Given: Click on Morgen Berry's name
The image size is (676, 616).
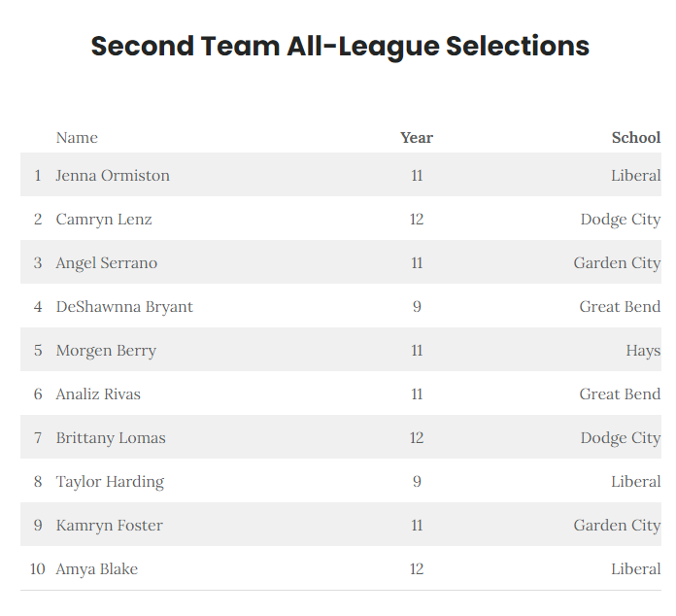Looking at the screenshot, I should click(106, 351).
